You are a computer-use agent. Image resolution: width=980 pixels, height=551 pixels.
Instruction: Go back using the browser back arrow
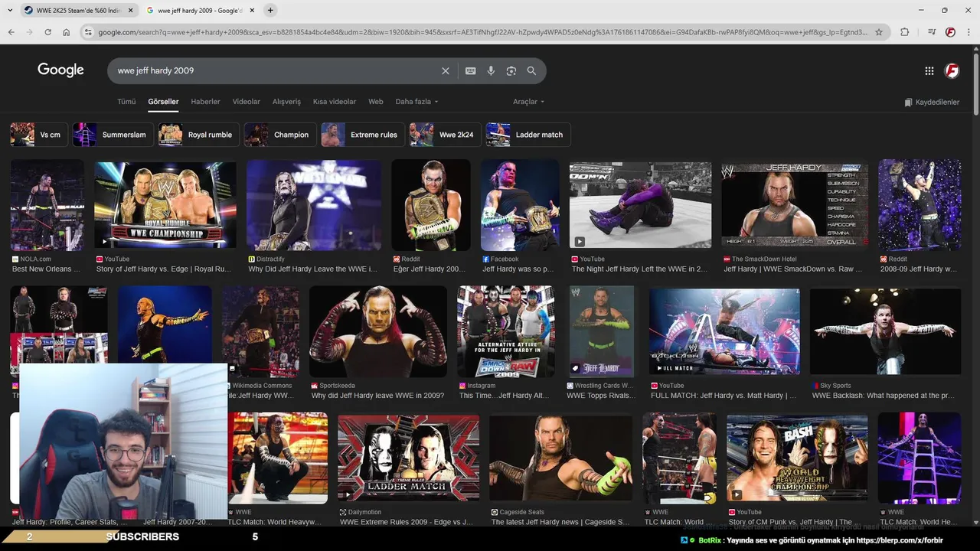(11, 32)
